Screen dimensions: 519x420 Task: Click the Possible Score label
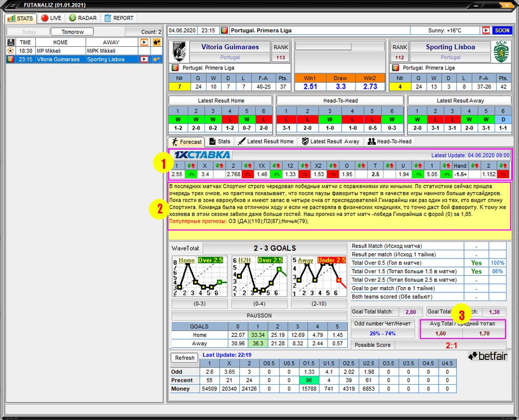point(372,345)
